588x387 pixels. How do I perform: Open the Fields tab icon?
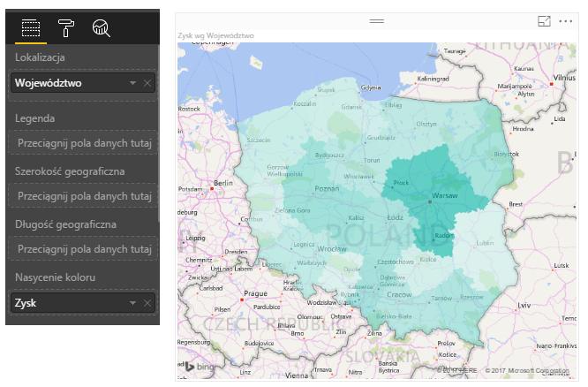[x=31, y=28]
